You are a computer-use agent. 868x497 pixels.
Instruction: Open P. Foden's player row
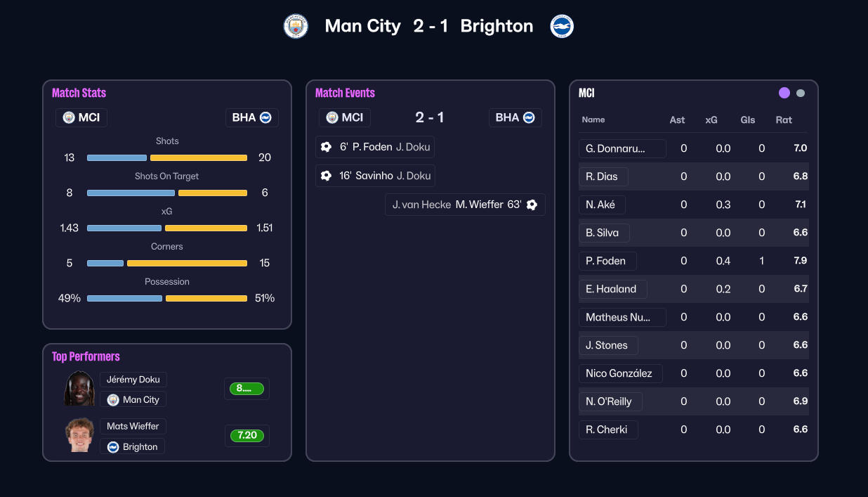(607, 261)
